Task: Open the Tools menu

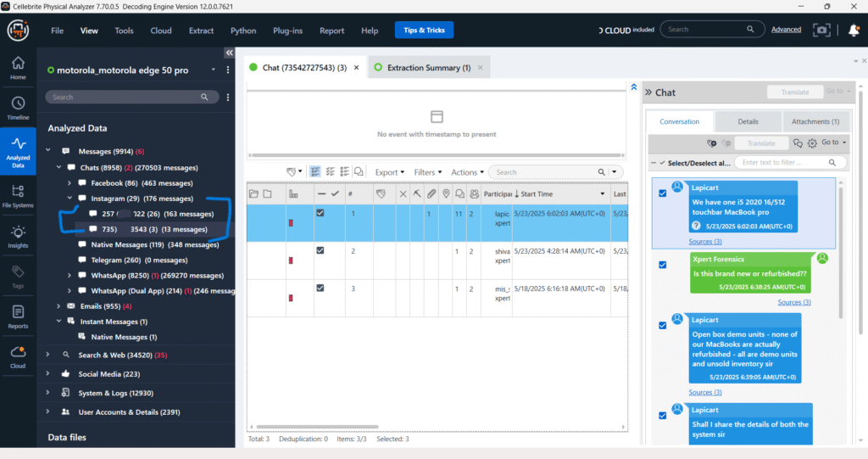Action: tap(124, 31)
